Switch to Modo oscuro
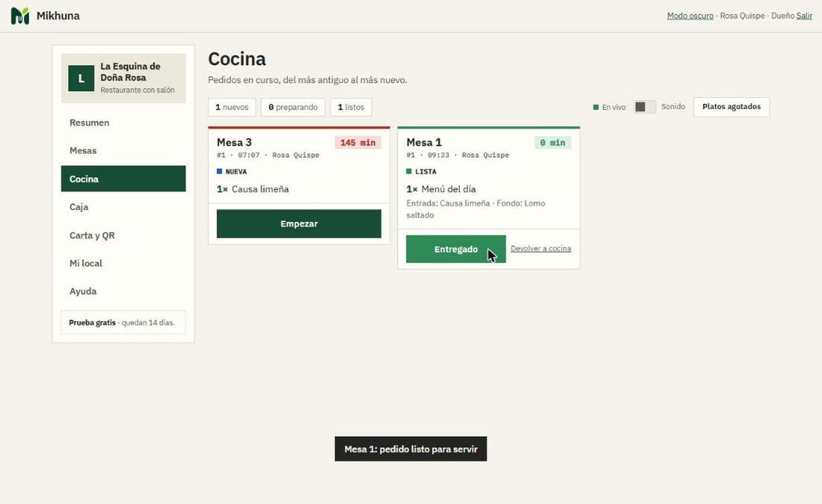The height and width of the screenshot is (504, 822). tap(690, 16)
